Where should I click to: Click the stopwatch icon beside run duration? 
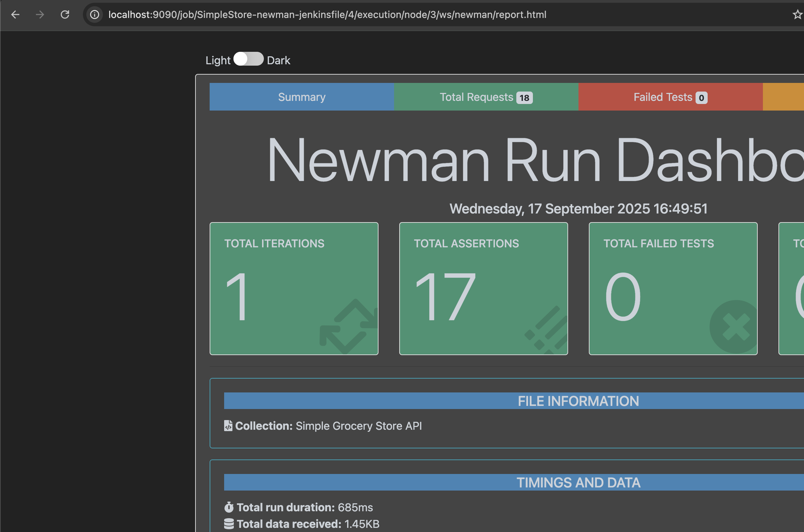pyautogui.click(x=229, y=507)
